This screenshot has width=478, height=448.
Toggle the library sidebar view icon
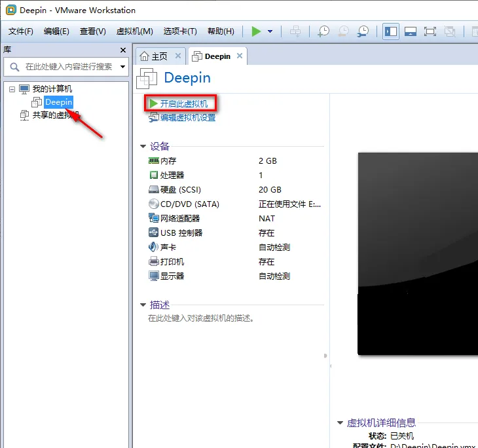[x=391, y=31]
